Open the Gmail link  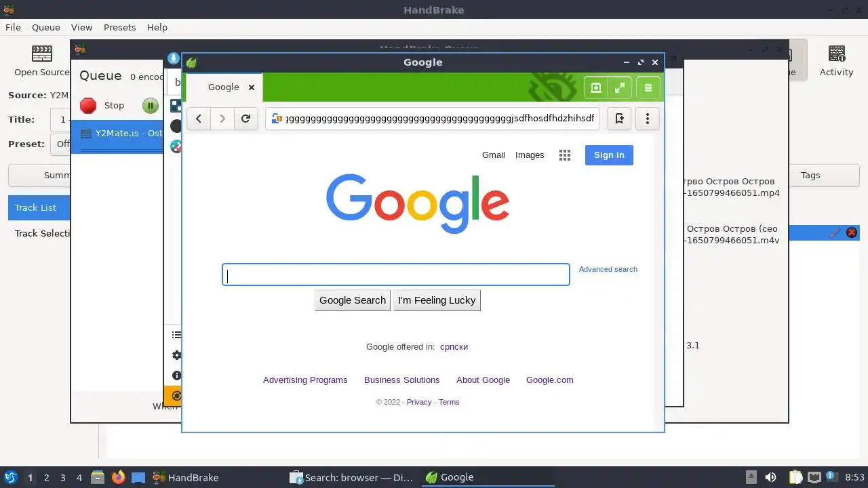pyautogui.click(x=494, y=155)
